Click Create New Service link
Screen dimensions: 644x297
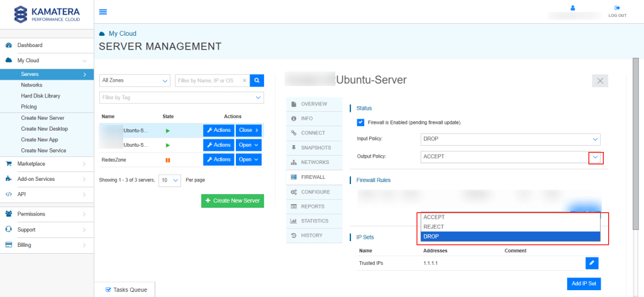43,151
